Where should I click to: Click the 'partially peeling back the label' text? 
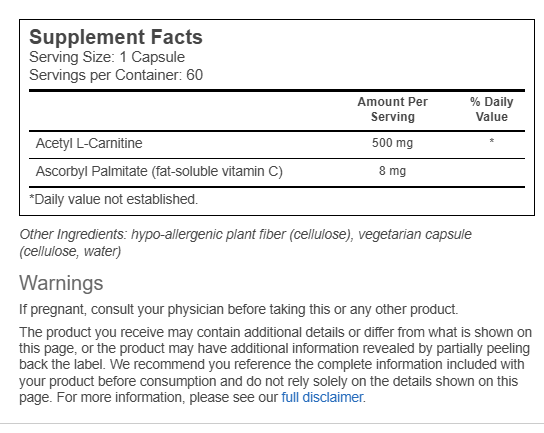274,356
